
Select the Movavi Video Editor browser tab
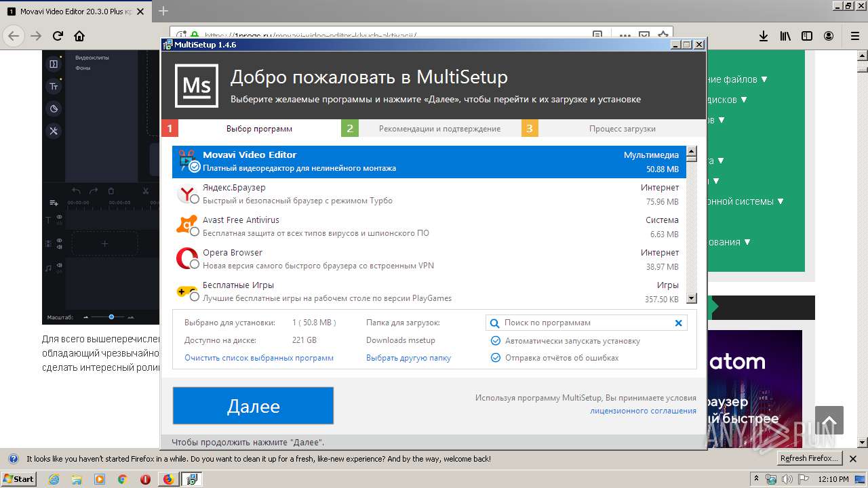pyautogui.click(x=75, y=12)
